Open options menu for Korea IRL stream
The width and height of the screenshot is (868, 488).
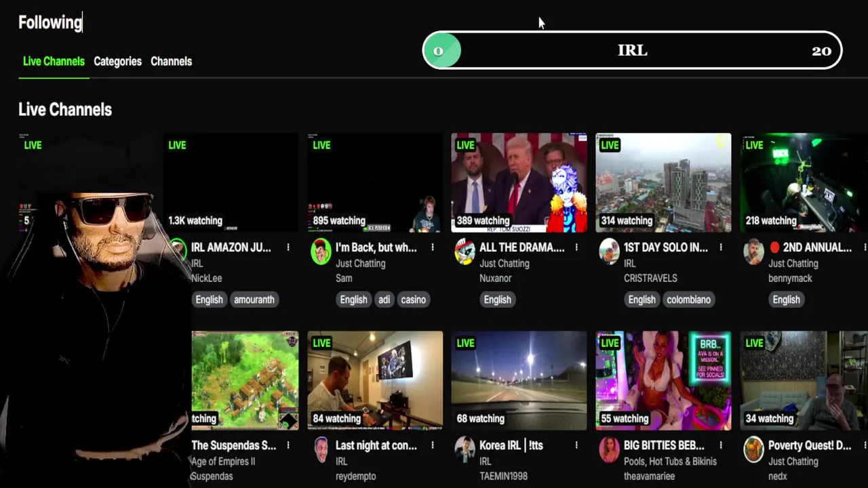tap(576, 445)
